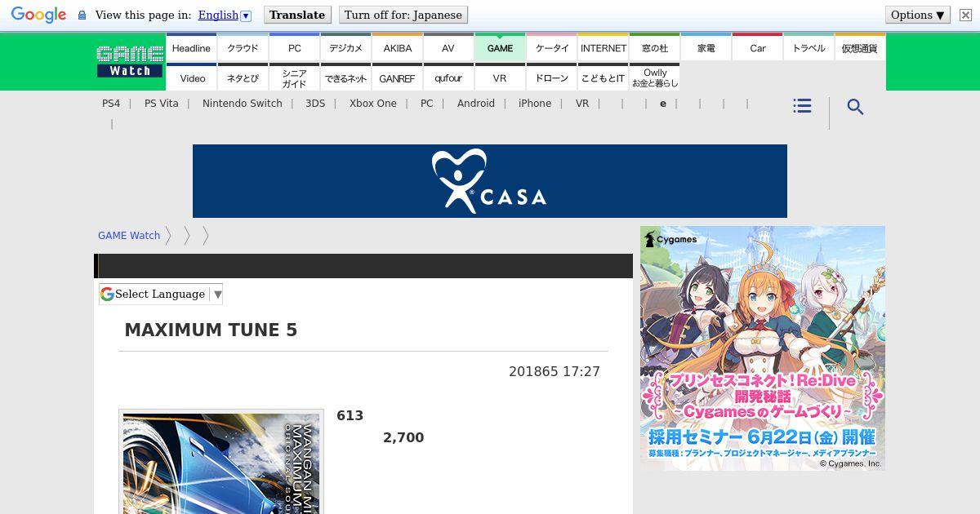The image size is (980, 514).
Task: Go to Xbox One category
Action: (x=373, y=104)
